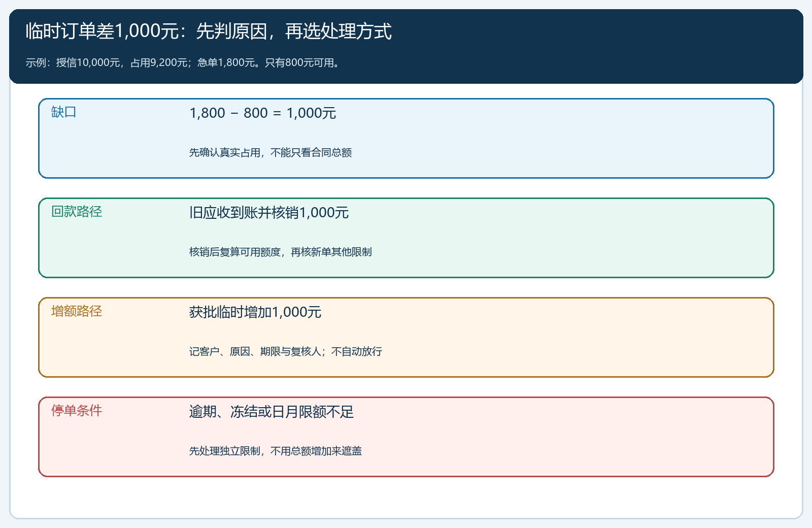Viewport: 812px width, 528px height.
Task: Select the example line starting 示例：授信10,000元
Action: coord(183,63)
